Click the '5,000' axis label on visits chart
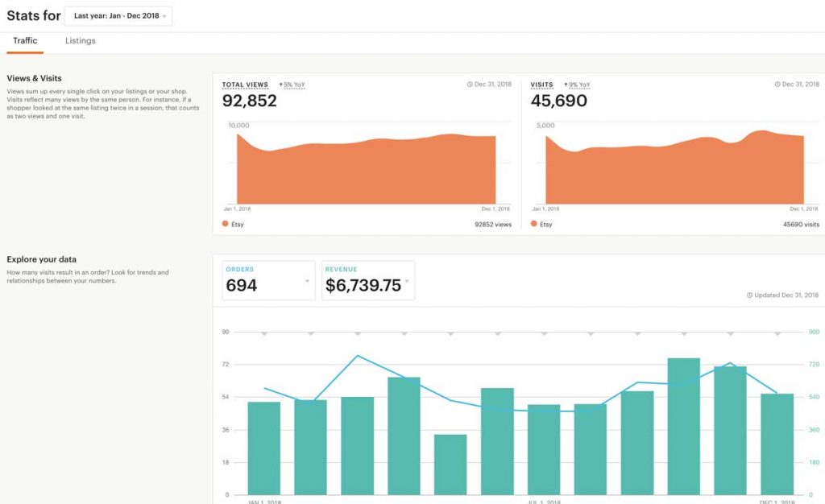This screenshot has height=504, width=825. tap(545, 125)
